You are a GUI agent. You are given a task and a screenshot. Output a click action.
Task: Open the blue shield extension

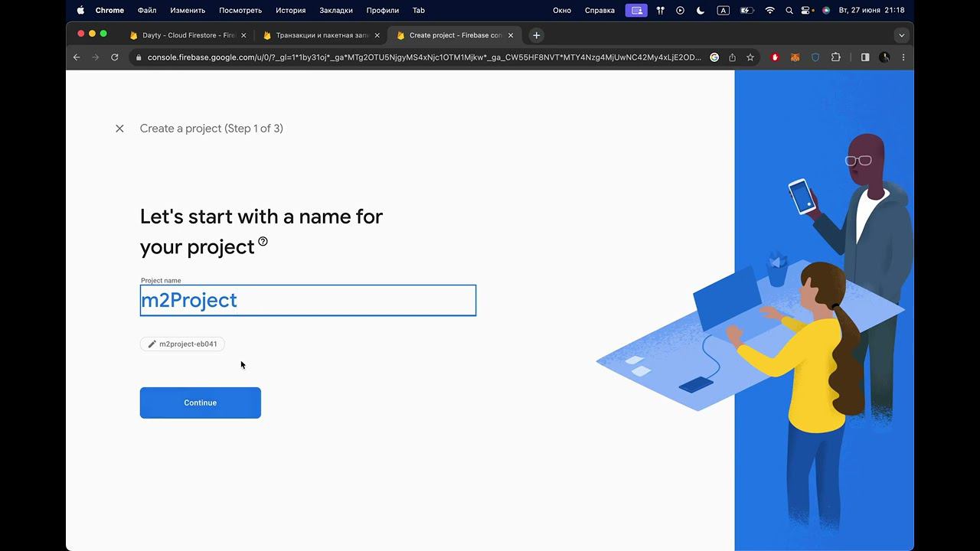[815, 57]
